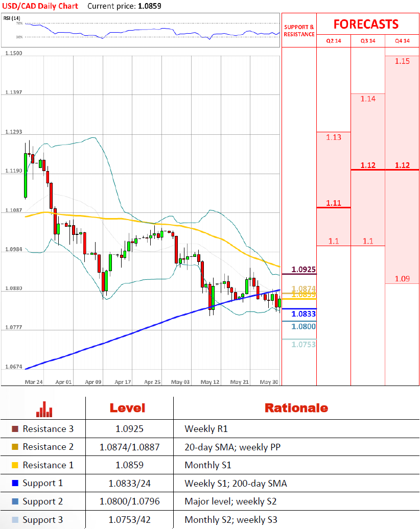420x529 pixels.
Task: Click the 1.0800 support level label
Action: pos(304,327)
